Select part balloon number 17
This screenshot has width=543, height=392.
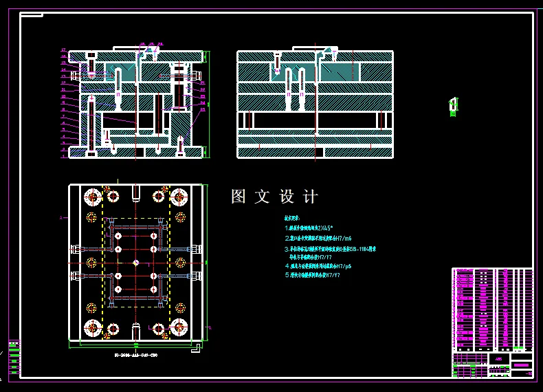pyautogui.click(x=64, y=50)
